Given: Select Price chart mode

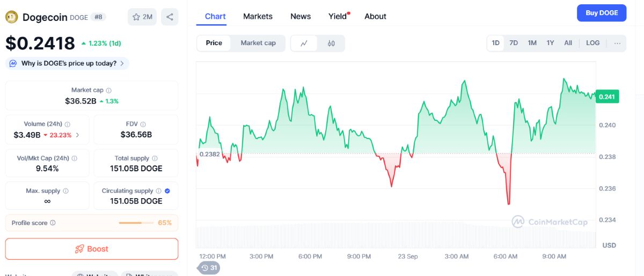Looking at the screenshot, I should coord(214,43).
